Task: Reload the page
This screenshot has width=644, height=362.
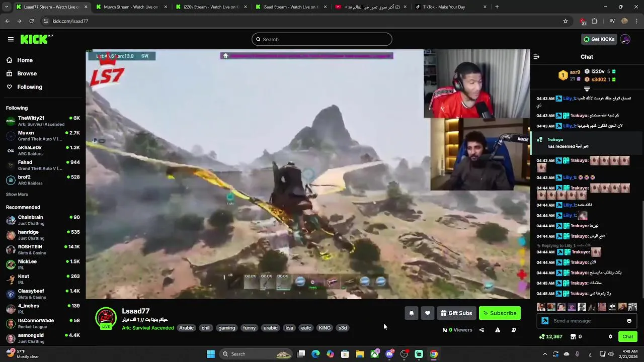Action: click(x=31, y=21)
